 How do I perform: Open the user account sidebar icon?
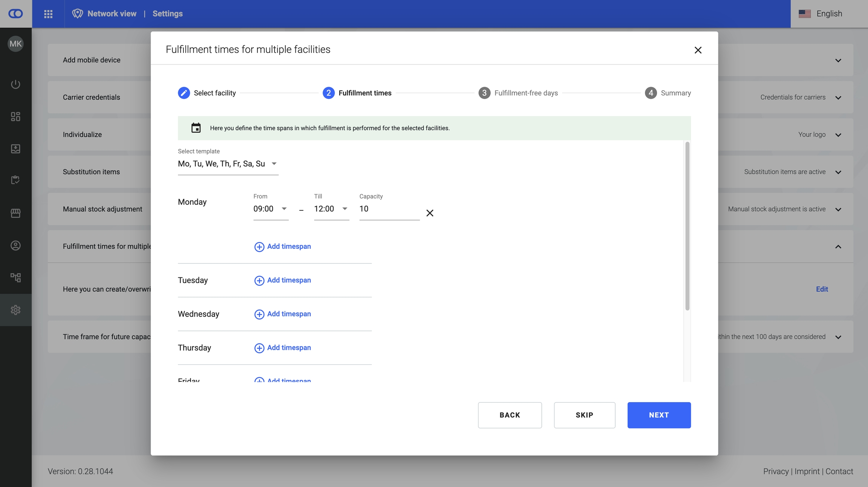click(15, 246)
